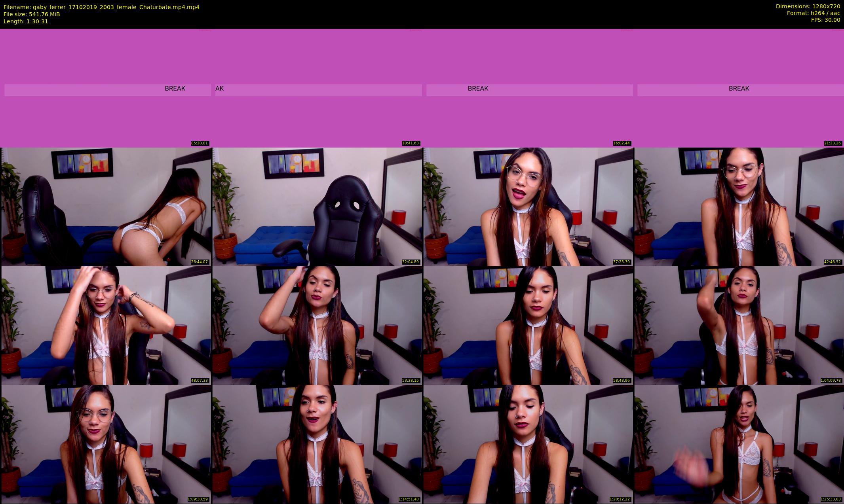Open the thumbnail frame stamped 1:25:33.03
Image resolution: width=844 pixels, height=504 pixels.
(739, 444)
